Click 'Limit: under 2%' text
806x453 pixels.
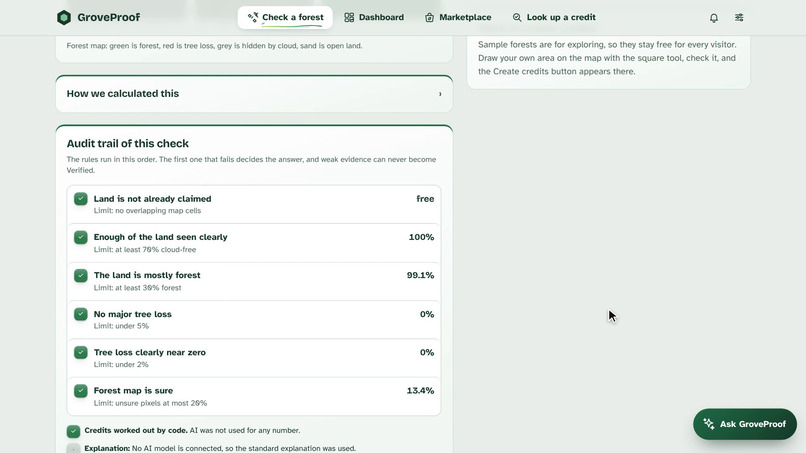(121, 365)
